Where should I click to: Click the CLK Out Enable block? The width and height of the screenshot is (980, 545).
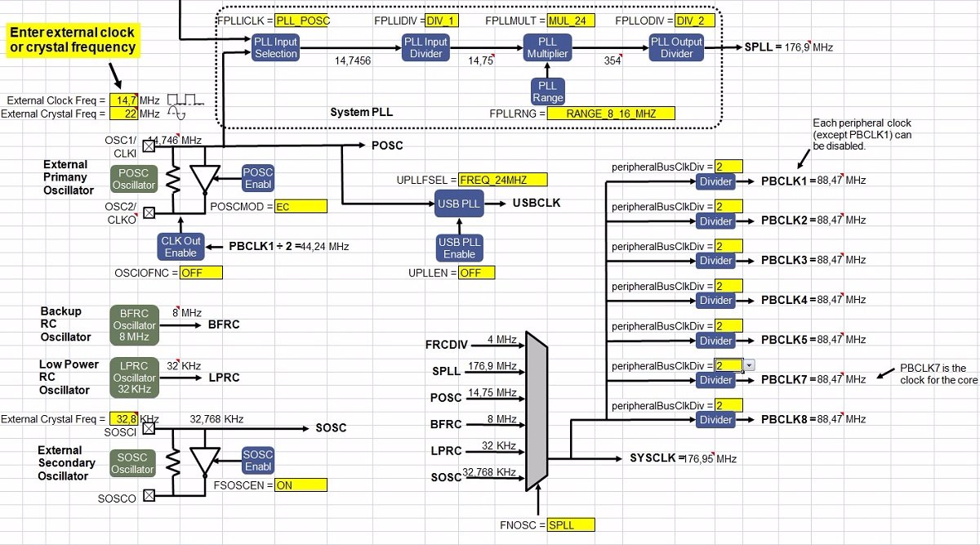click(x=180, y=247)
